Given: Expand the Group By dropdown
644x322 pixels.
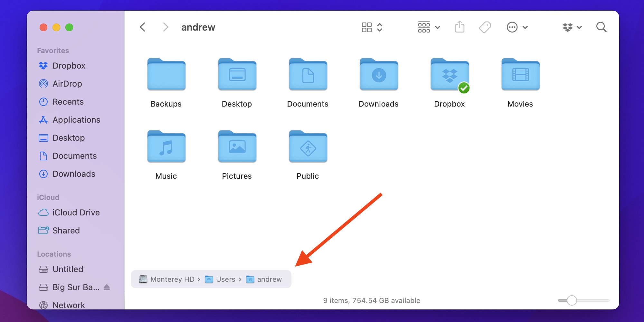Looking at the screenshot, I should [429, 27].
